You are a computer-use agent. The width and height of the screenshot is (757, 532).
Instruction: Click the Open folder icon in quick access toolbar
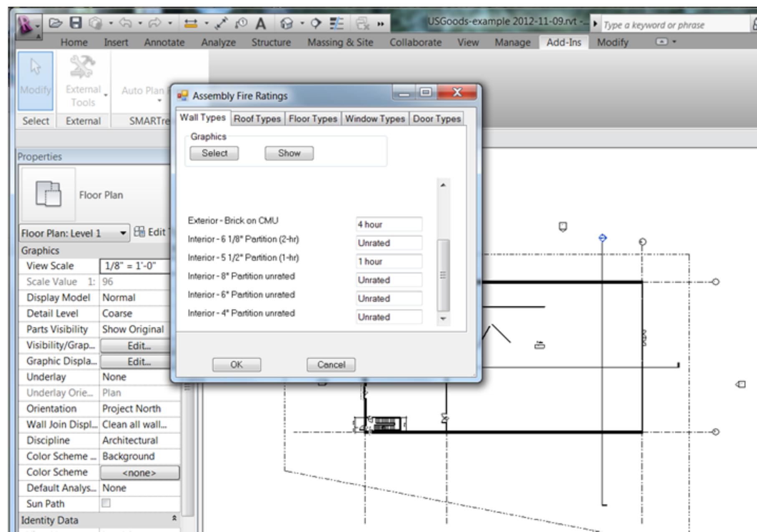tap(56, 23)
